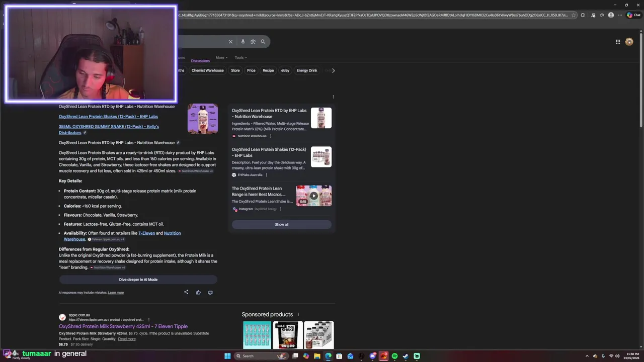Screen dimensions: 644x362
Task: Follow the 7-Eleven availability link
Action: [x=146, y=233]
